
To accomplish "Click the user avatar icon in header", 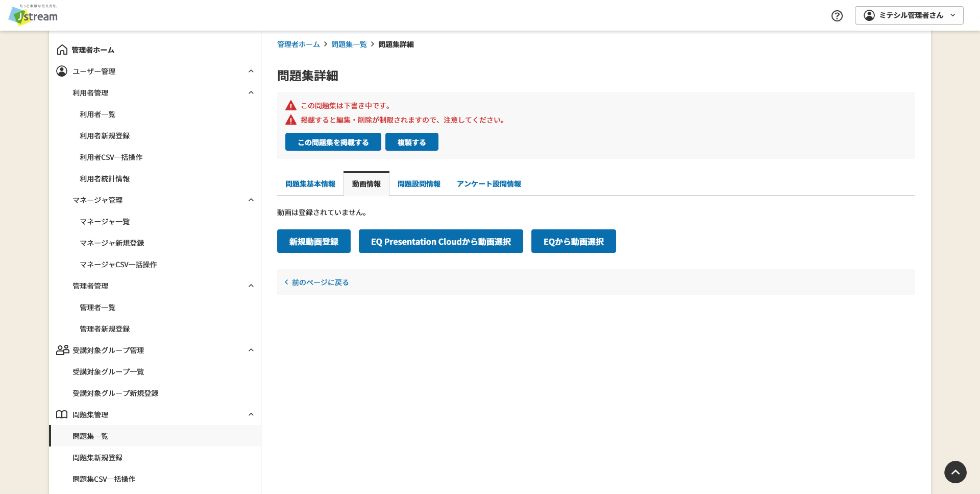I will coord(869,15).
